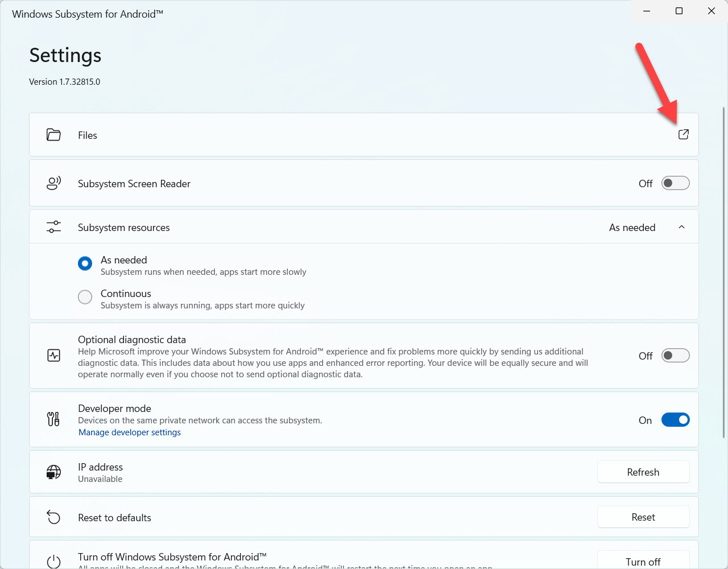Collapse the Subsystem resources section chevron

coord(681,227)
